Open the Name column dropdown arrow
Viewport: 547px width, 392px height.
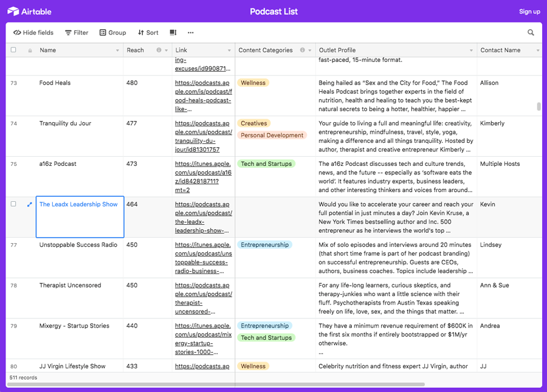117,50
